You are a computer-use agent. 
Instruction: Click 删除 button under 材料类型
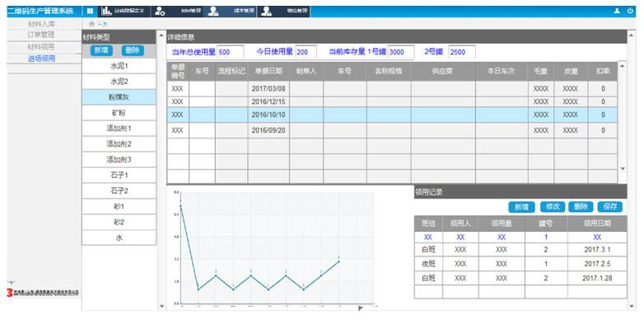133,50
